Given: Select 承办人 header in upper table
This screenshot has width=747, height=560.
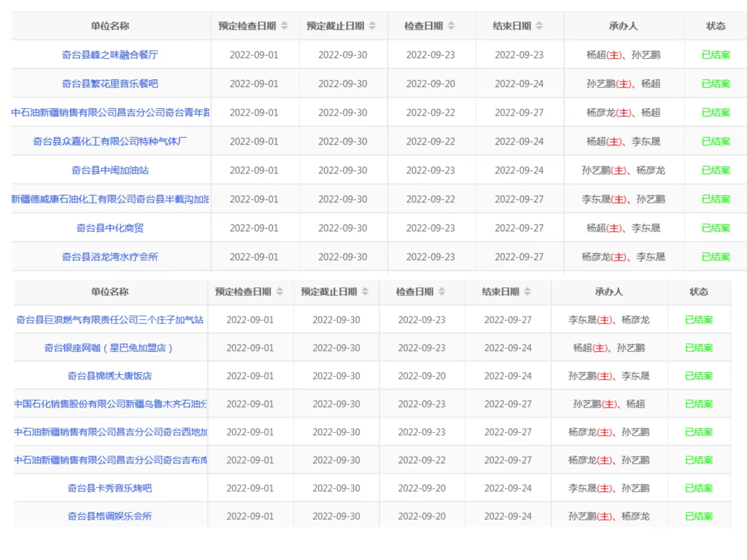Looking at the screenshot, I should (623, 26).
